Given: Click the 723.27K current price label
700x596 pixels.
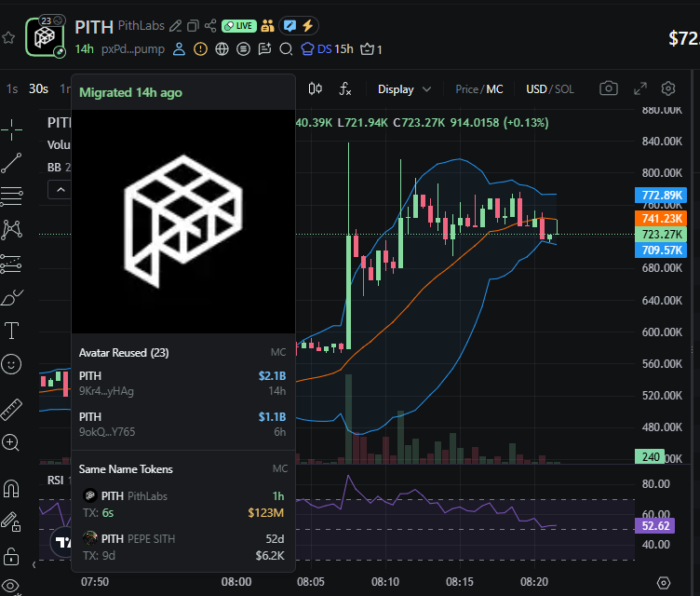Looking at the screenshot, I should pyautogui.click(x=661, y=234).
